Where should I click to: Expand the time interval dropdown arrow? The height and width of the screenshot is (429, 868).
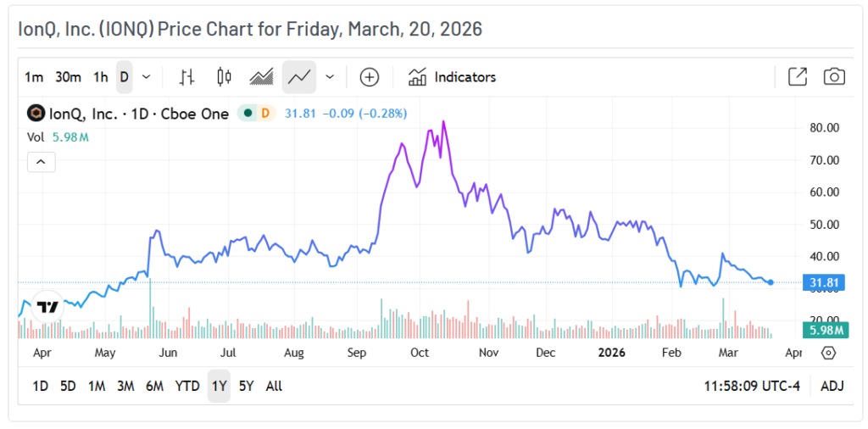tap(147, 77)
